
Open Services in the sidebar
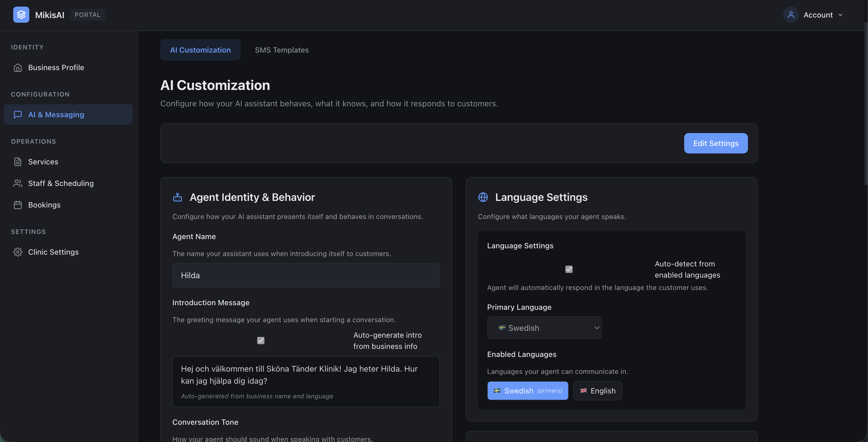click(68, 162)
